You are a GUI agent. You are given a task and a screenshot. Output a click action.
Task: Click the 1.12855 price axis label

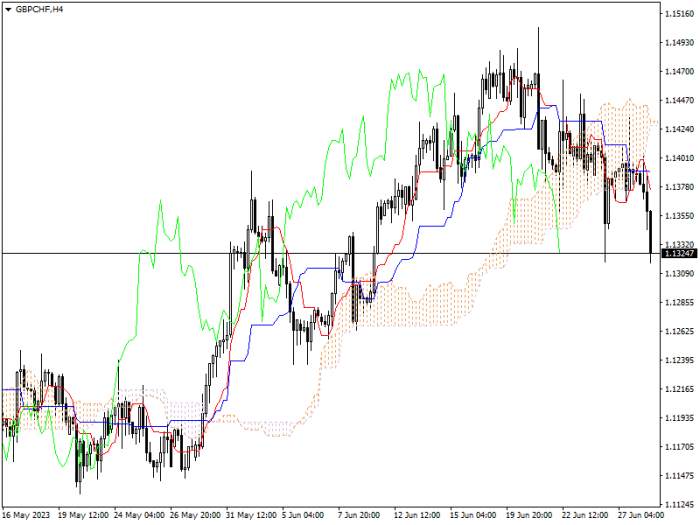[x=679, y=303]
